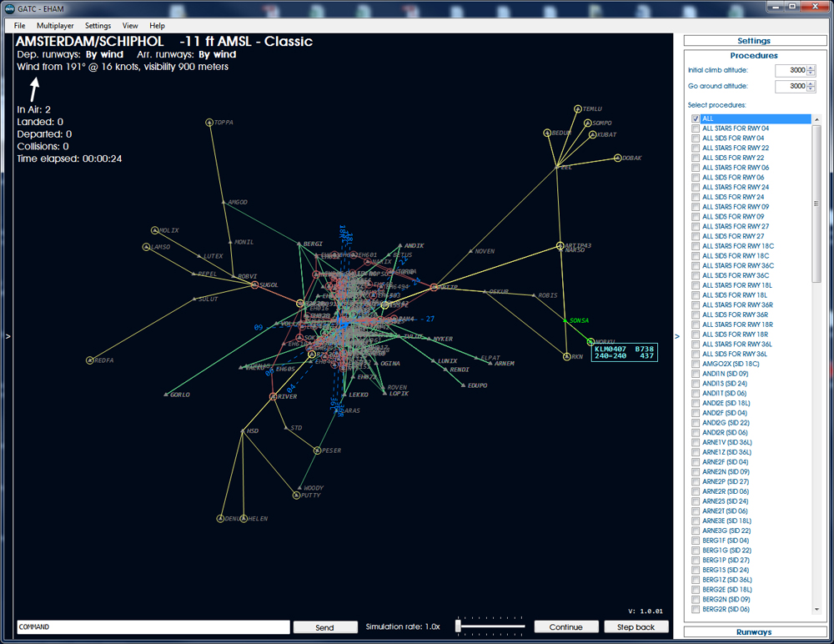This screenshot has height=644, width=834.
Task: Click the NORKU waypoint marker
Action: (590, 342)
